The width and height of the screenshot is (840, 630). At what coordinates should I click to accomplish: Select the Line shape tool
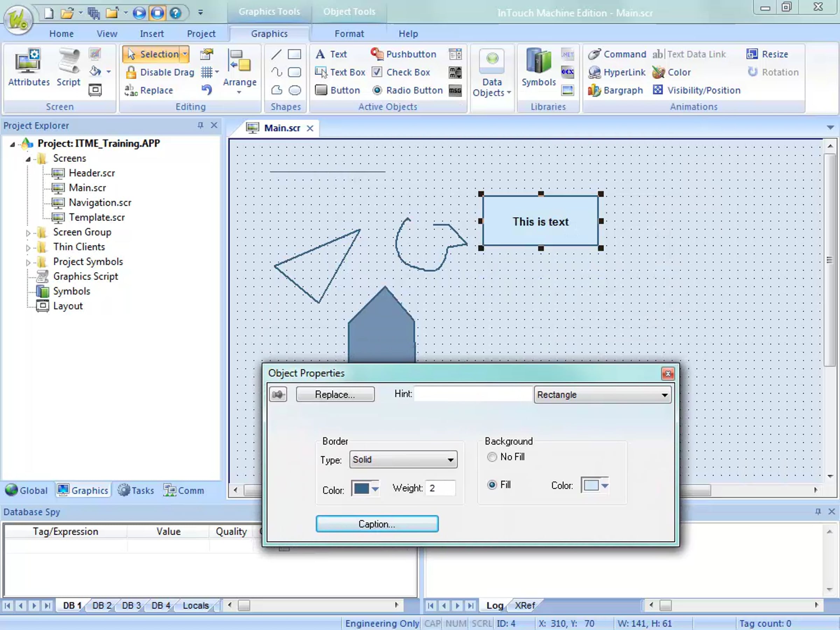pos(276,54)
